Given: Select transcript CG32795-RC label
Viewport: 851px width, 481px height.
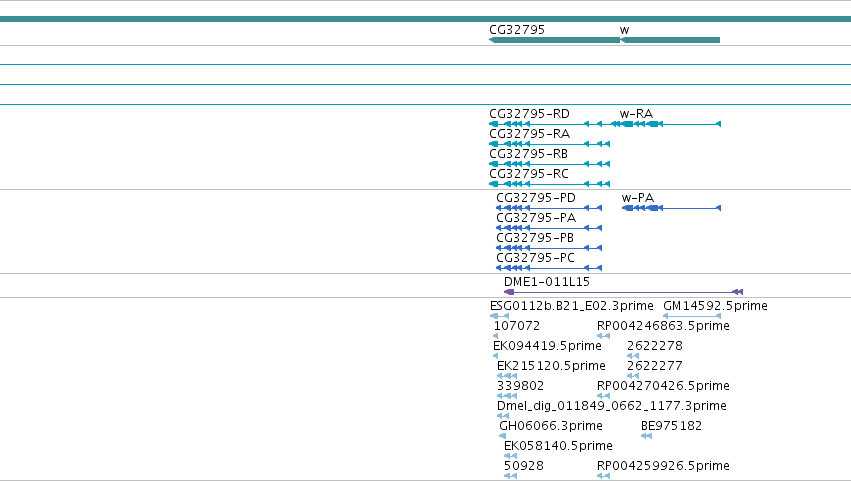Looking at the screenshot, I should 529,174.
